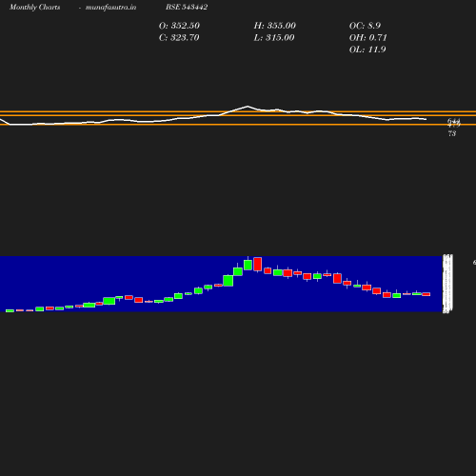Click the close price C: 323.70 value
Screen dimensions: 476x476
(x=179, y=38)
